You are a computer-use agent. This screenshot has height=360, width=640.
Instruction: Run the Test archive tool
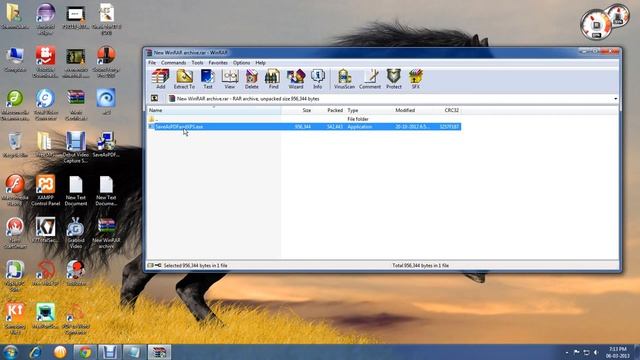[x=208, y=79]
